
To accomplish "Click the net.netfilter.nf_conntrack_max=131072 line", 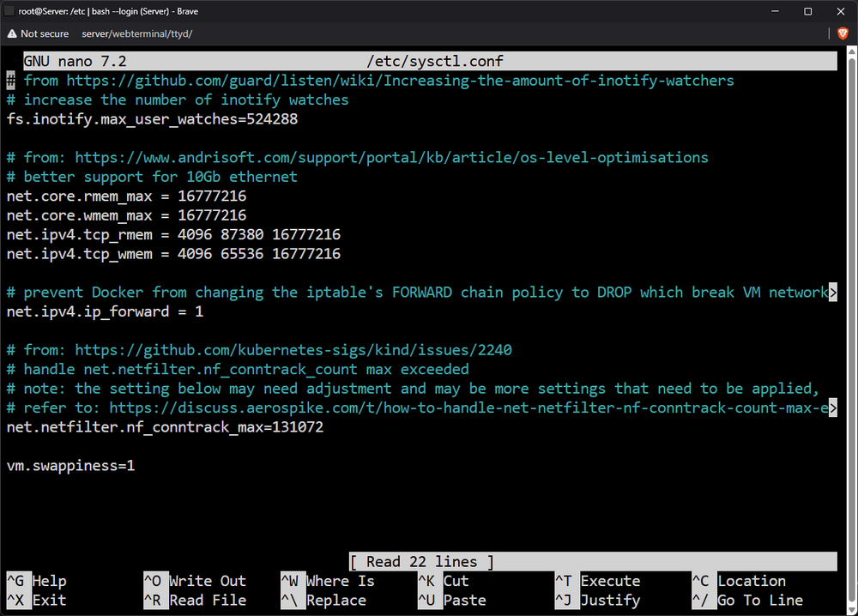I will [165, 427].
